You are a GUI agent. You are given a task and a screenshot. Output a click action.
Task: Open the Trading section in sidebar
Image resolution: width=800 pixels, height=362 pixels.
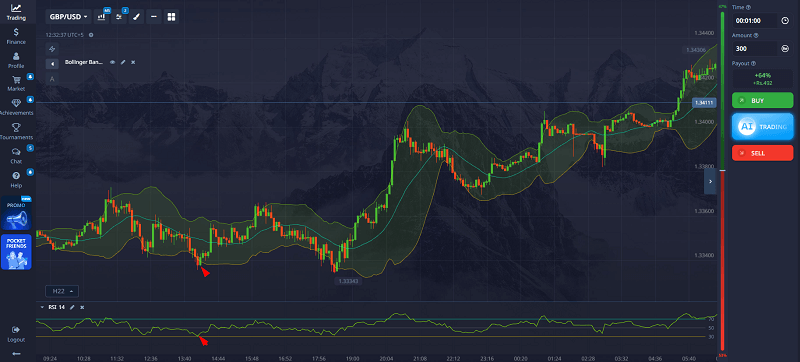click(16, 12)
